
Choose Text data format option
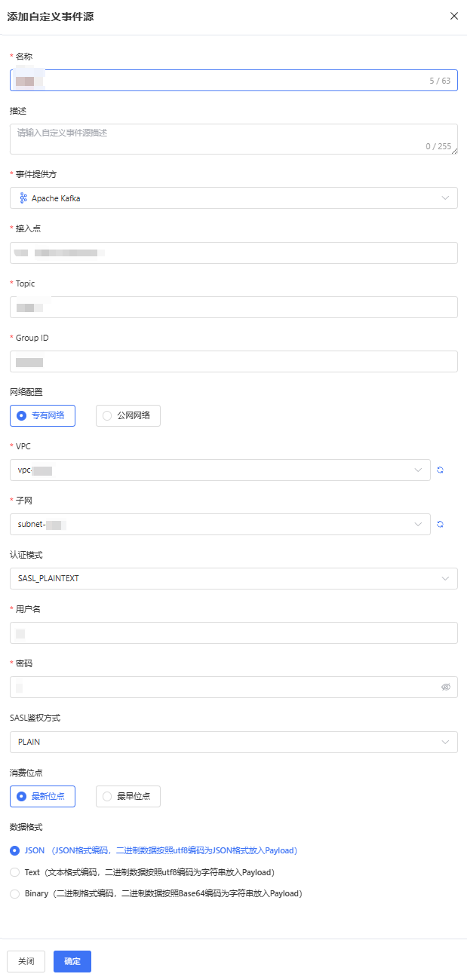point(15,872)
